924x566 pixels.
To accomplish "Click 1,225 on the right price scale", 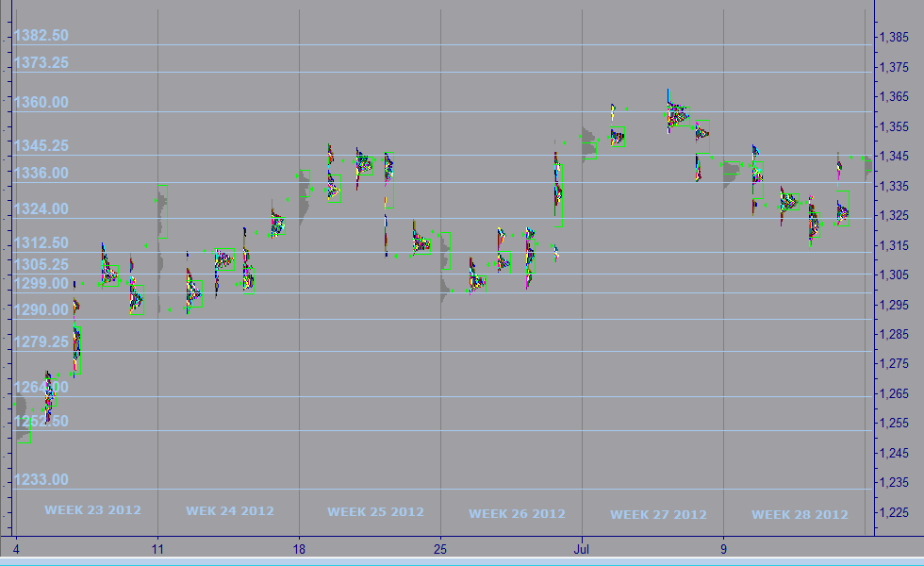I will point(894,513).
